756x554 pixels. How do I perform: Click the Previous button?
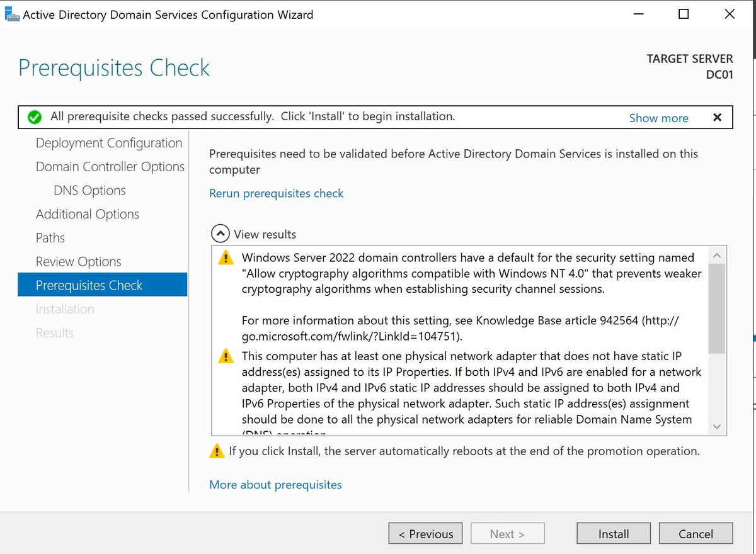pos(425,533)
